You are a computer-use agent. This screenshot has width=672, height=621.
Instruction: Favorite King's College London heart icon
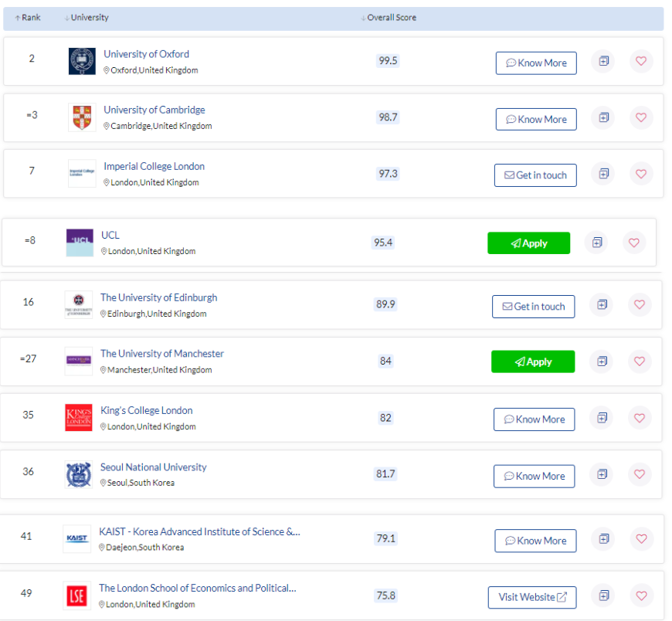click(x=639, y=418)
